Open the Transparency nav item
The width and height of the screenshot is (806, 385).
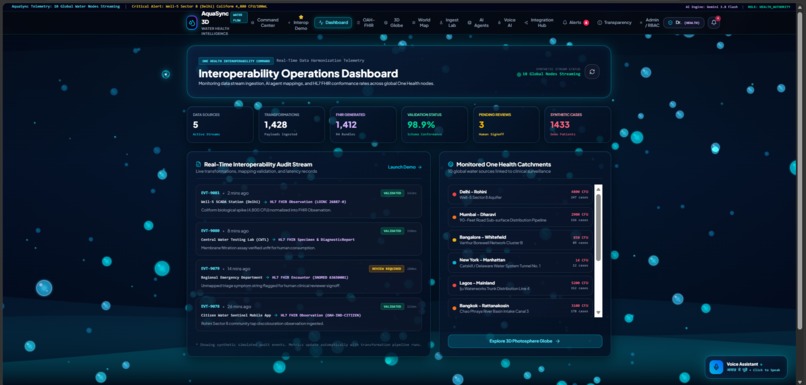click(614, 23)
